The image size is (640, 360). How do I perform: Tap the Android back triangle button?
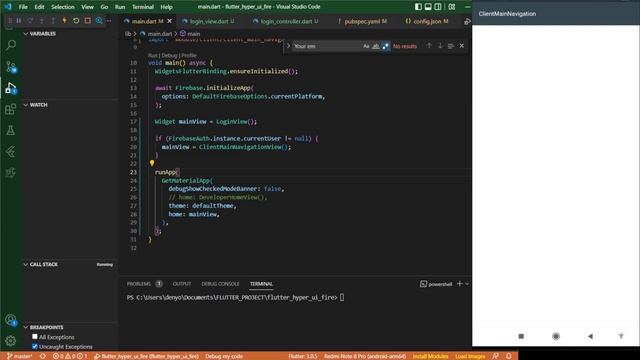590,336
